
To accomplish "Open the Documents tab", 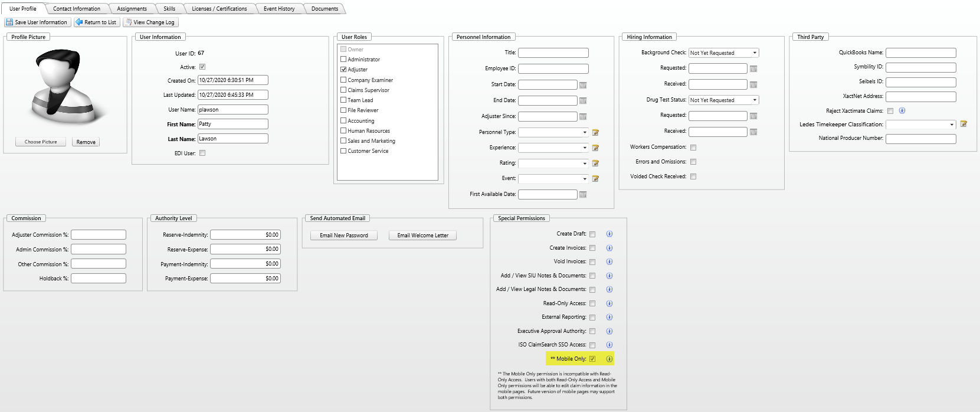I will tap(325, 9).
